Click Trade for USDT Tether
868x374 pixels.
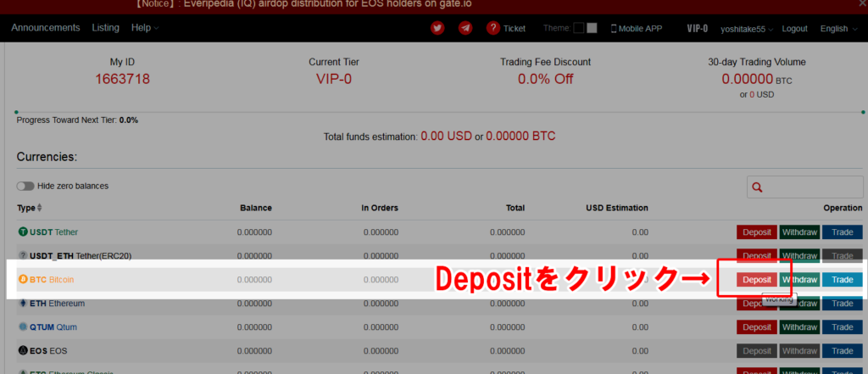pos(842,232)
